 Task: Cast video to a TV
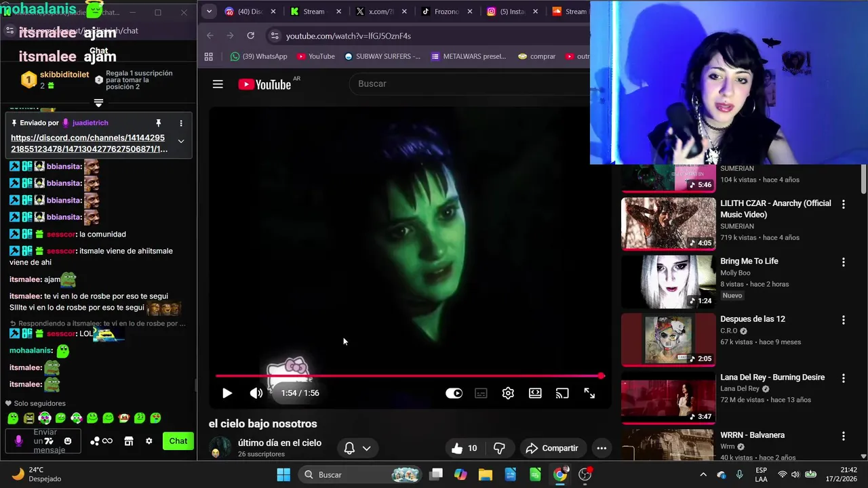pos(562,393)
